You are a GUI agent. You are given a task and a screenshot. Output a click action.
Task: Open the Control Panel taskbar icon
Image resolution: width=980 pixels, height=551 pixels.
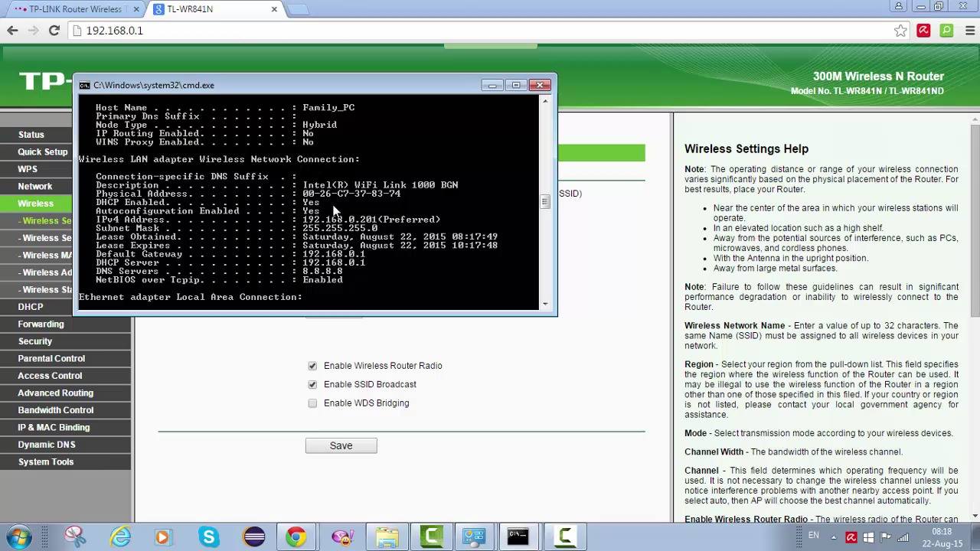(x=474, y=536)
